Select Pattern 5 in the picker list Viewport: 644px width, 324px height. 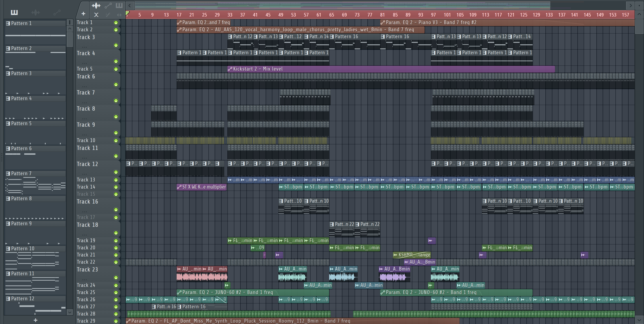(x=35, y=123)
